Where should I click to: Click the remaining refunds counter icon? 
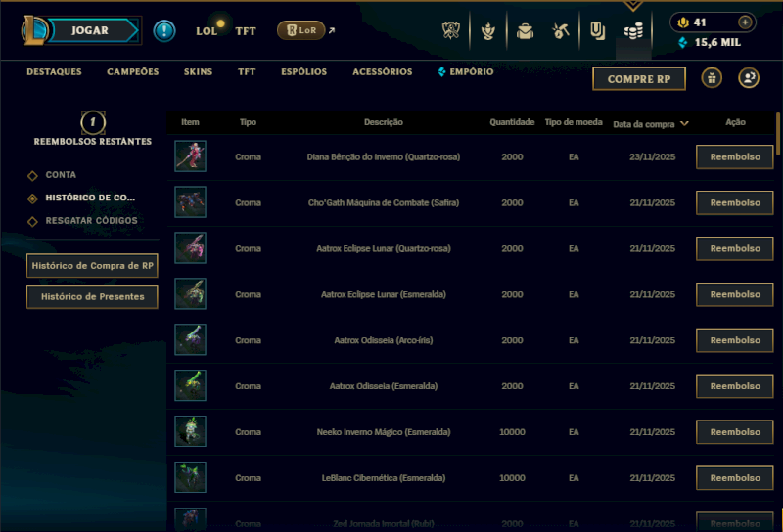click(x=93, y=122)
